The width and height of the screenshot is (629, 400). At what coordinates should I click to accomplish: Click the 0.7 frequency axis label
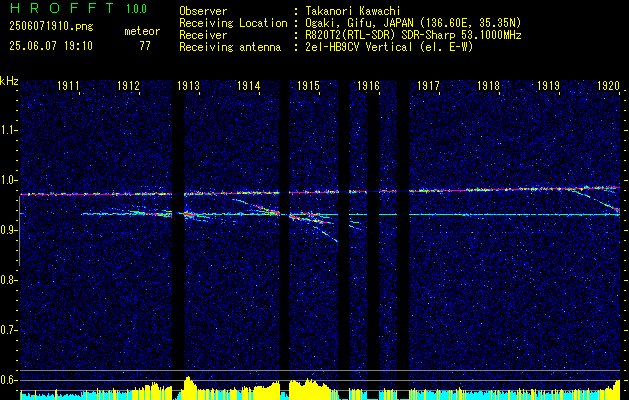pyautogui.click(x=8, y=331)
